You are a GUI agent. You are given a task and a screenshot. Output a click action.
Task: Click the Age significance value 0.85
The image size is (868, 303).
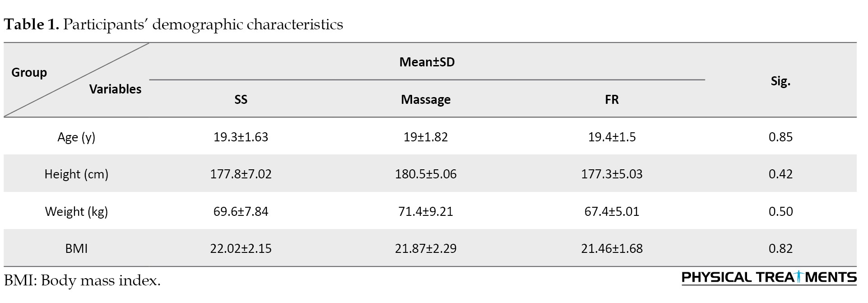coord(780,137)
